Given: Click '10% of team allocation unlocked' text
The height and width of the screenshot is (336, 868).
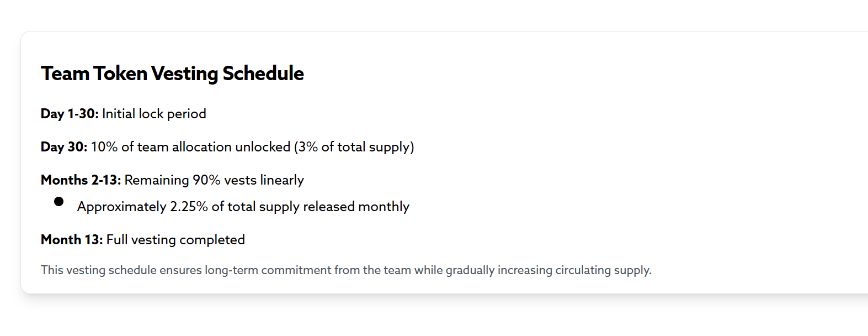Looking at the screenshot, I should tap(190, 147).
